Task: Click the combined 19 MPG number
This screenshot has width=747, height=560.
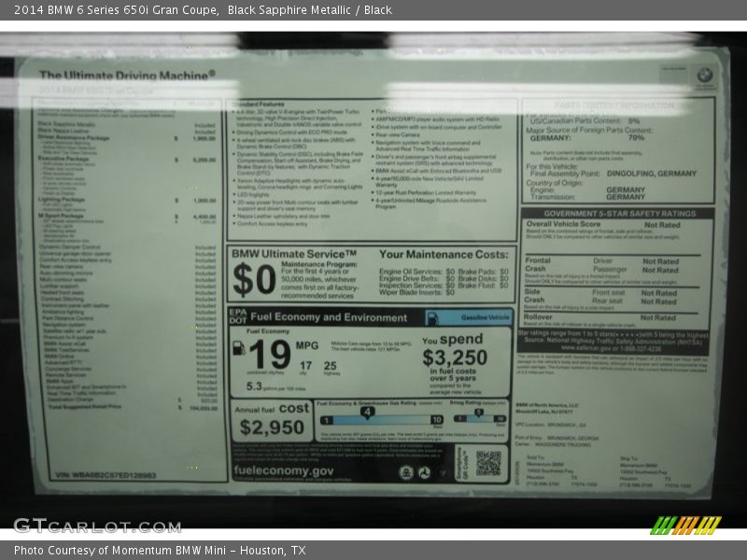Action: (x=270, y=354)
